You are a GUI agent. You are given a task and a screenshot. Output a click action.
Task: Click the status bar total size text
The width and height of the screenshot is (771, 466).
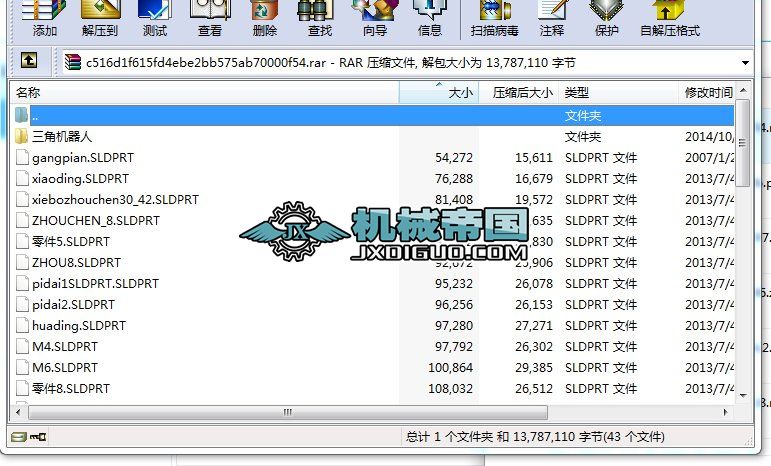[x=535, y=437]
